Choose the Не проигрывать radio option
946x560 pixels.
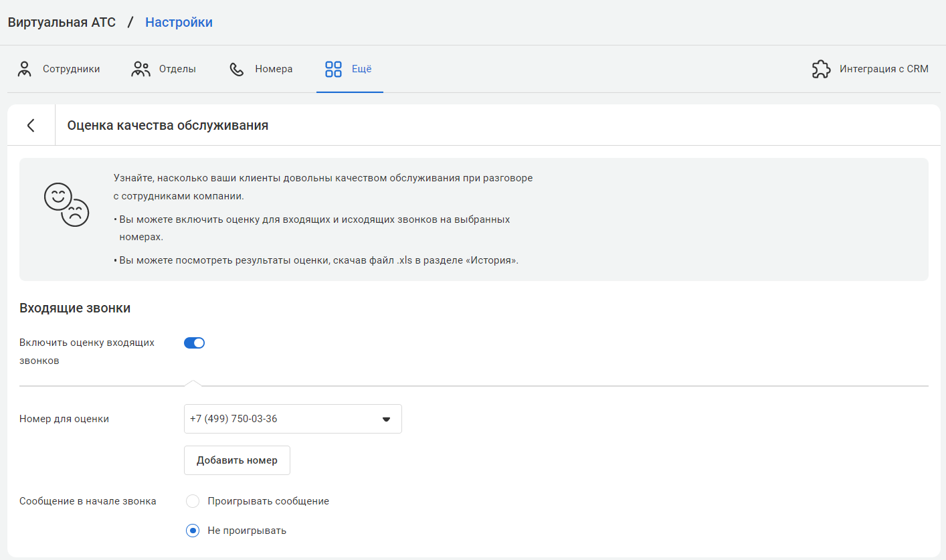tap(193, 531)
